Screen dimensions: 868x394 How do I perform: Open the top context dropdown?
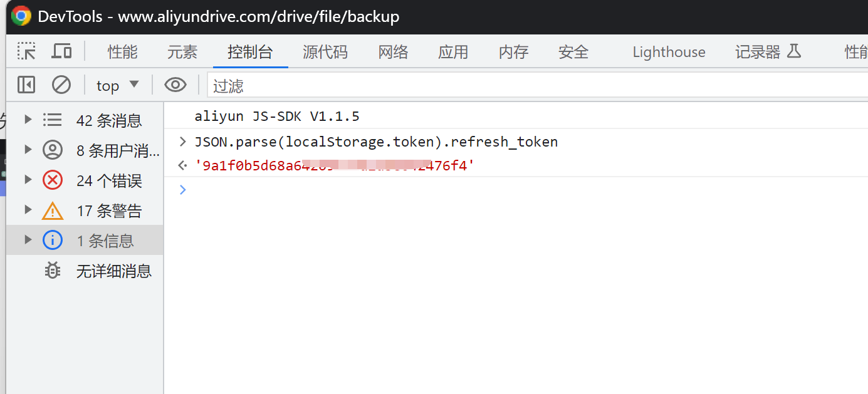click(x=117, y=85)
